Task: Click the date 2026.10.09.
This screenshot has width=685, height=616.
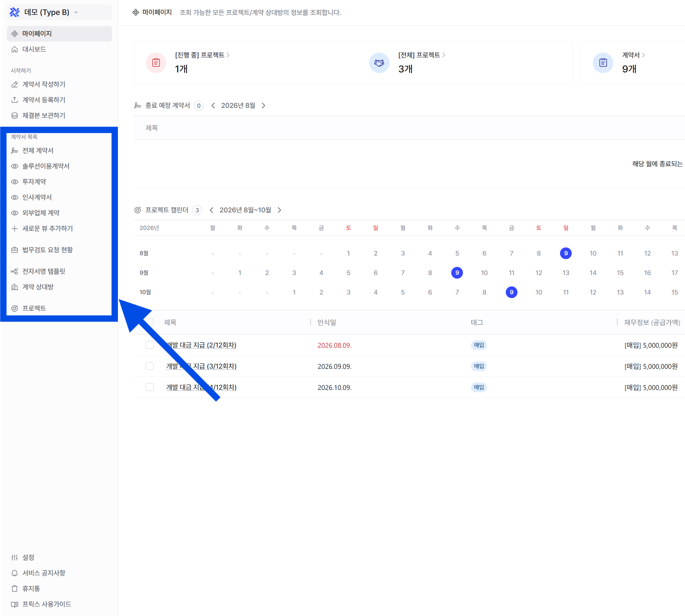Action: click(334, 387)
